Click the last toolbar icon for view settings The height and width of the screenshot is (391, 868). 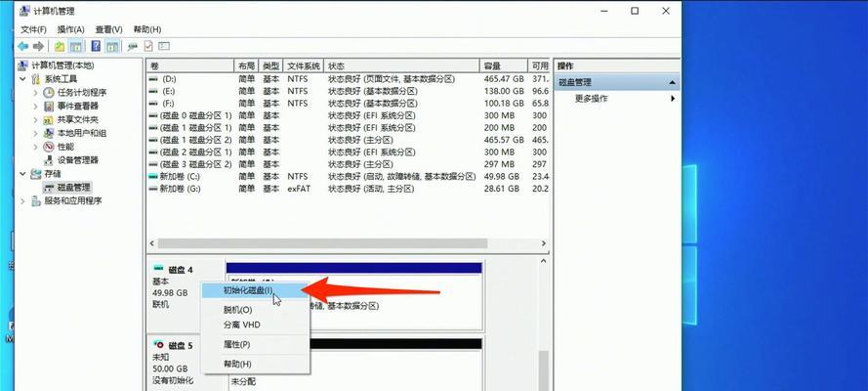(x=164, y=47)
